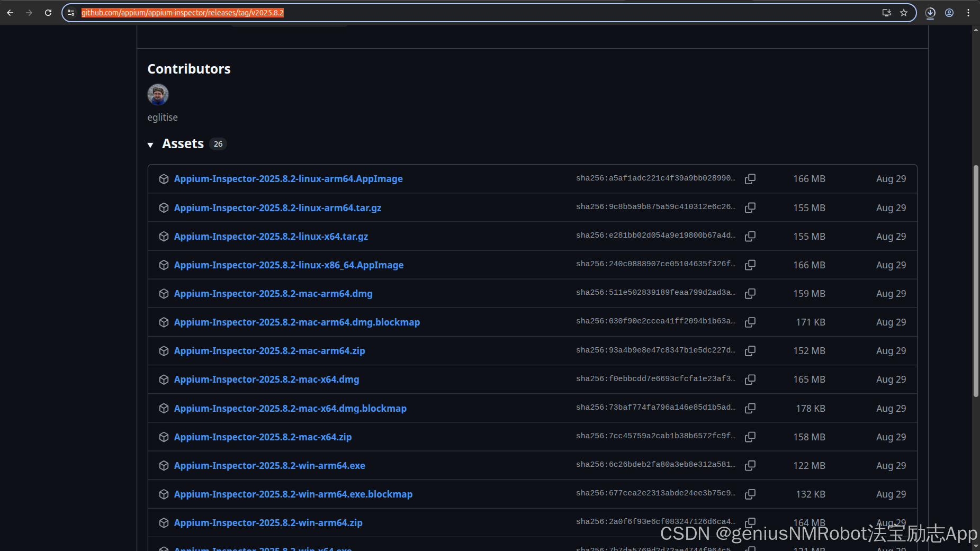Copy SHA256 checksum for mac-x64.zip asset
Screen dimensions: 980x551
pyautogui.click(x=750, y=437)
